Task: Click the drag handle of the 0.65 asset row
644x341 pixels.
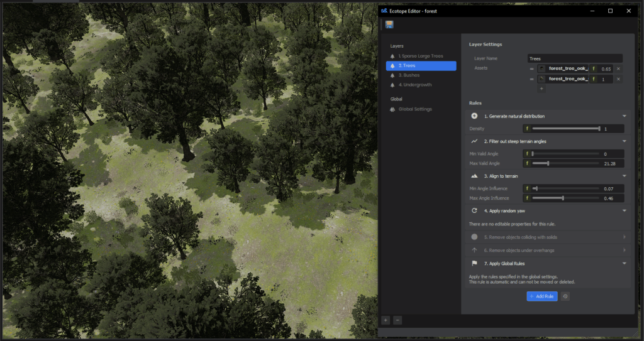Action: point(531,69)
